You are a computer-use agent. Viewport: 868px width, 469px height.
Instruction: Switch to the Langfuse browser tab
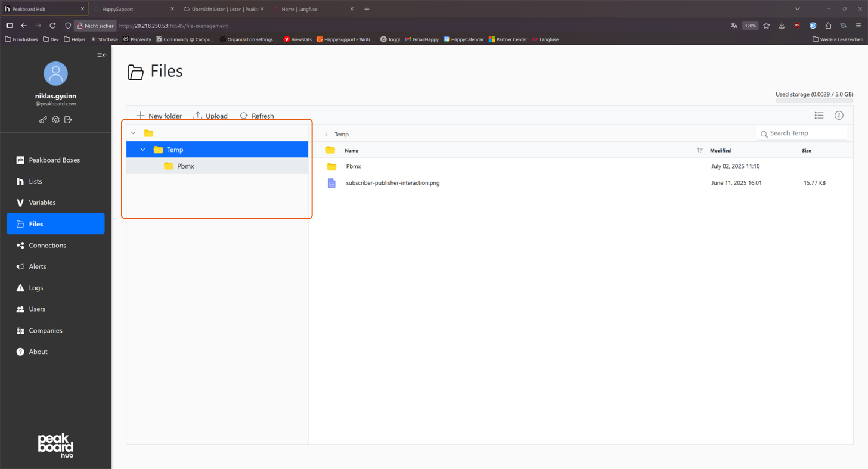click(301, 9)
